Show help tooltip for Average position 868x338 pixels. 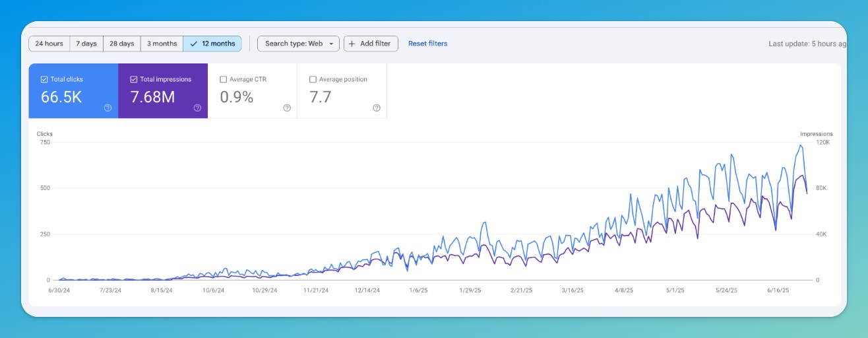point(377,108)
